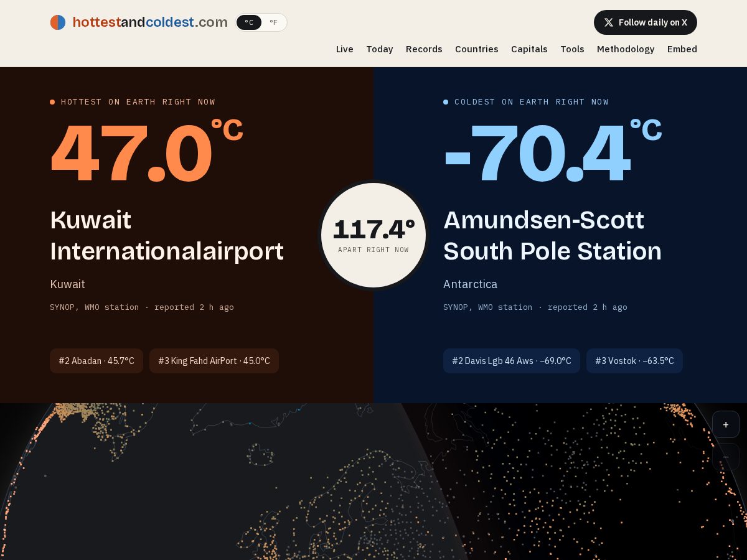Image resolution: width=747 pixels, height=560 pixels.
Task: Open the Records menu item
Action: coord(424,49)
